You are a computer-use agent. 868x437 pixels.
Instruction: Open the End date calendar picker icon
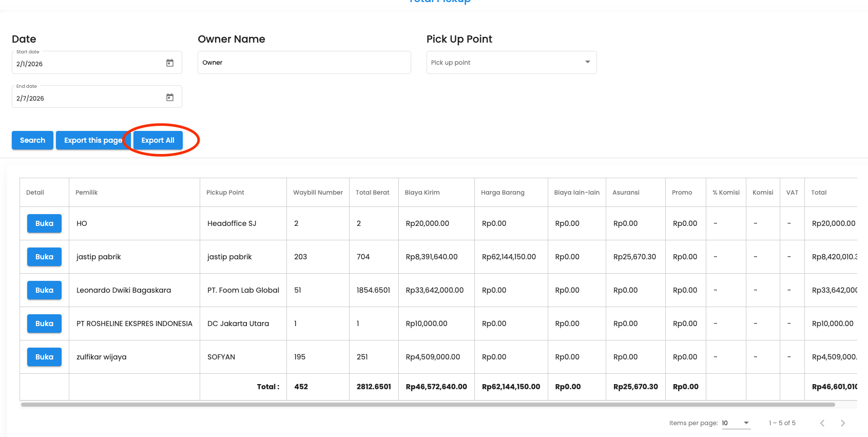pyautogui.click(x=170, y=98)
